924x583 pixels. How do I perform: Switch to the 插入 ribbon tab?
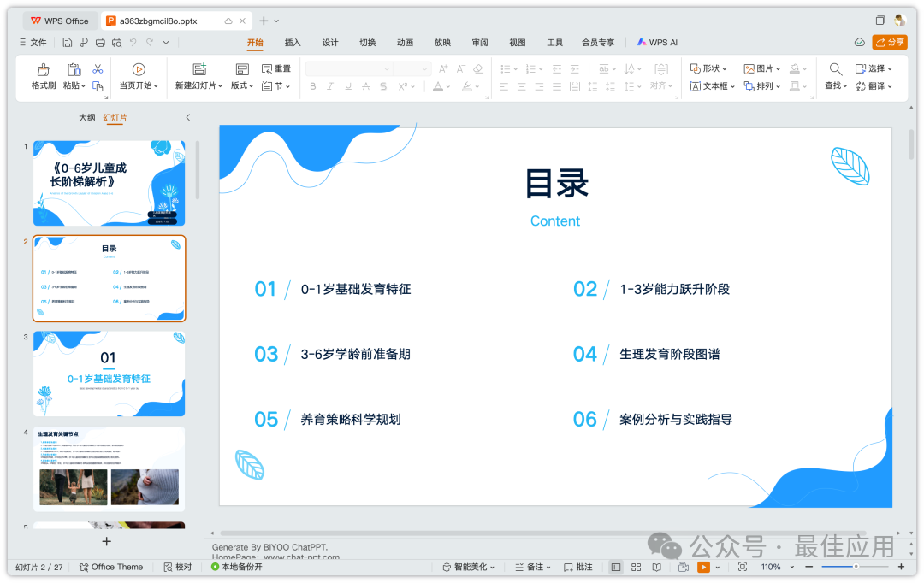292,42
